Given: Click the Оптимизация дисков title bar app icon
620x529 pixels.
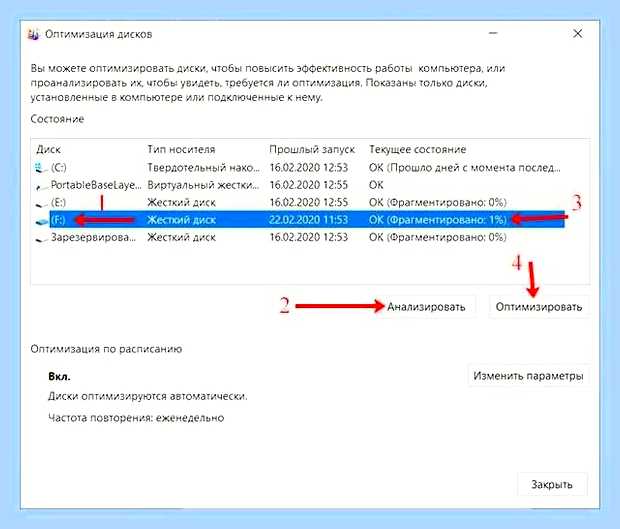Looking at the screenshot, I should (x=34, y=34).
